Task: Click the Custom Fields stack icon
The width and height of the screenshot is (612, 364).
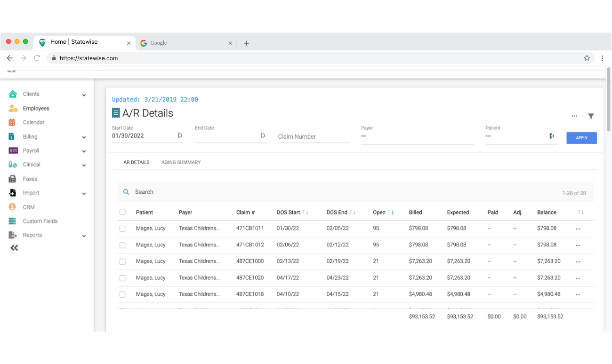Action: [x=13, y=221]
